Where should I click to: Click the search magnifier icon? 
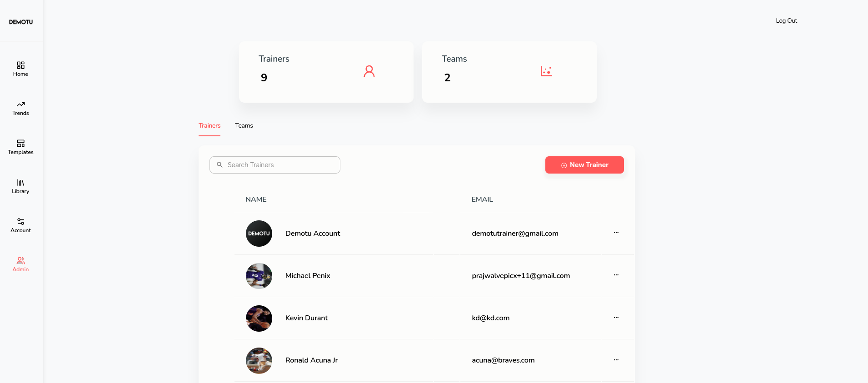point(220,164)
